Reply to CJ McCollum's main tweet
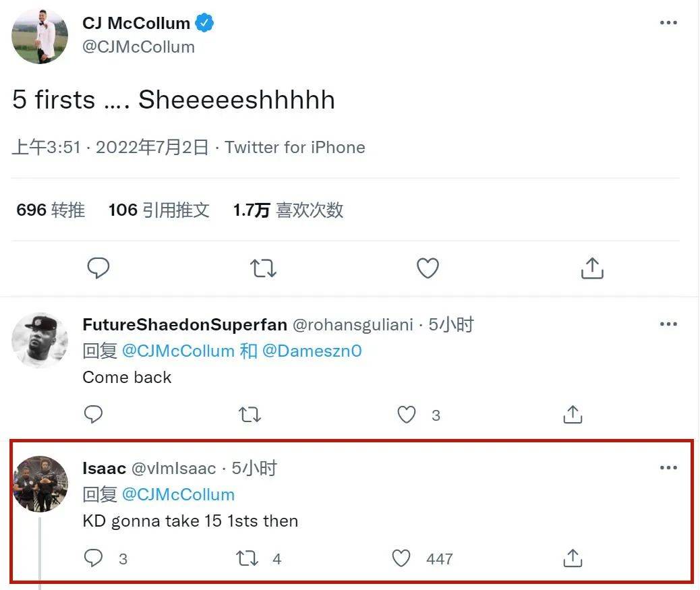700x590 pixels. tap(98, 268)
